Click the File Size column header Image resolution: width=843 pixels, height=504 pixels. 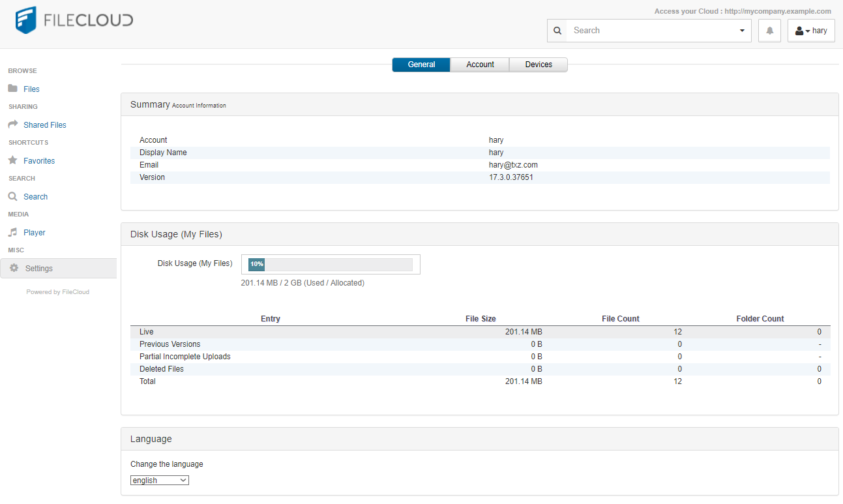pos(481,319)
